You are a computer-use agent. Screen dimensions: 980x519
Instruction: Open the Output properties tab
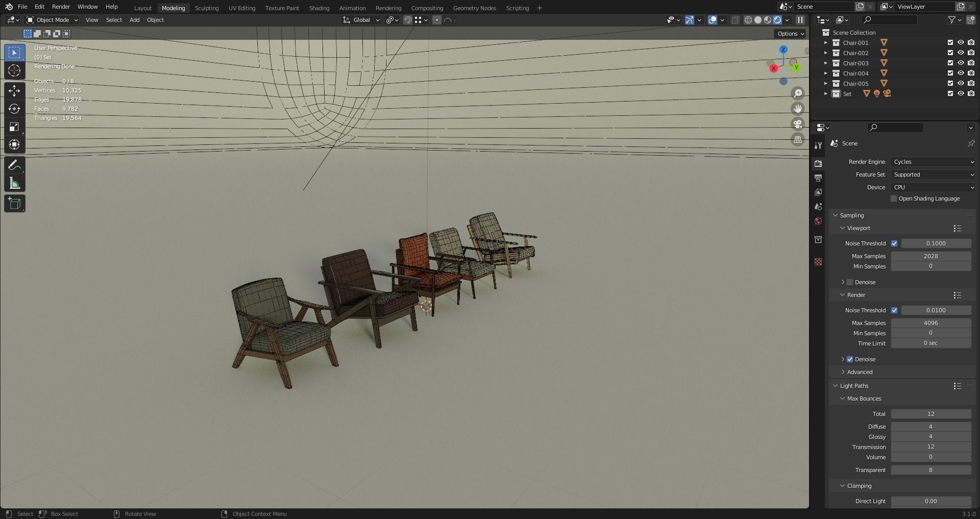pyautogui.click(x=818, y=178)
